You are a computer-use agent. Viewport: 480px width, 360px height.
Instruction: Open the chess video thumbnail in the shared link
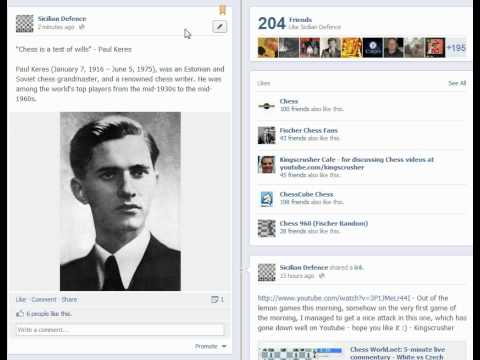(301, 353)
